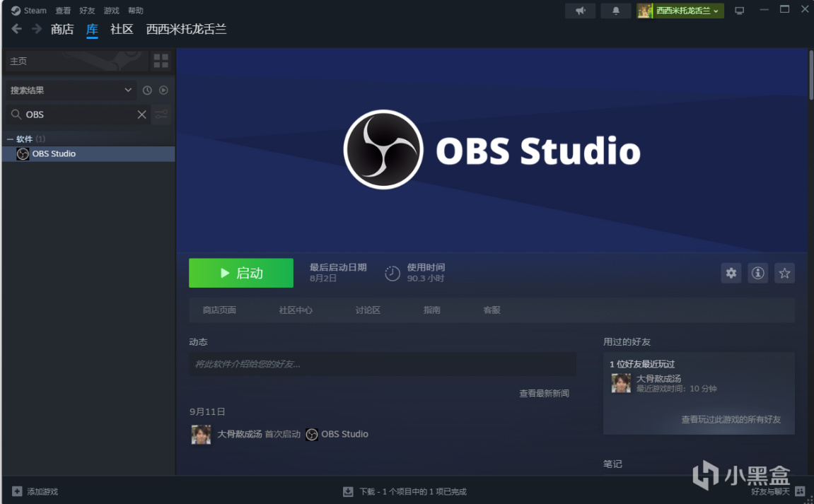This screenshot has width=814, height=504.
Task: Open the gear manage settings icon
Action: tap(731, 273)
